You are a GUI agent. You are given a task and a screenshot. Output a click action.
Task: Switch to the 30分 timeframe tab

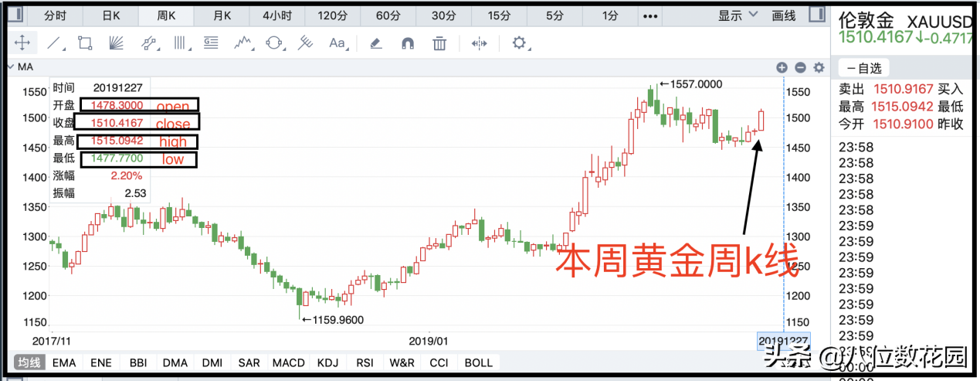[x=443, y=15]
